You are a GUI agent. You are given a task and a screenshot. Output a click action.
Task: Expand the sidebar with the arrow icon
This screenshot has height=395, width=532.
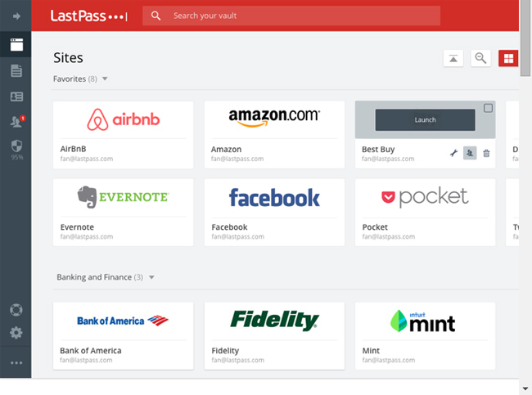pos(16,16)
